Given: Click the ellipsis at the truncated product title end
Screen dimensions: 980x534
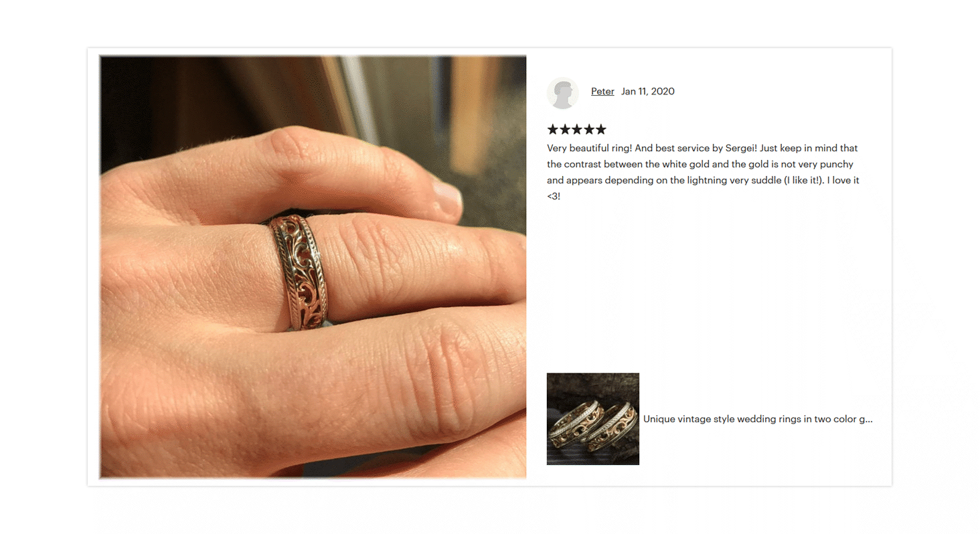Looking at the screenshot, I should coord(869,420).
